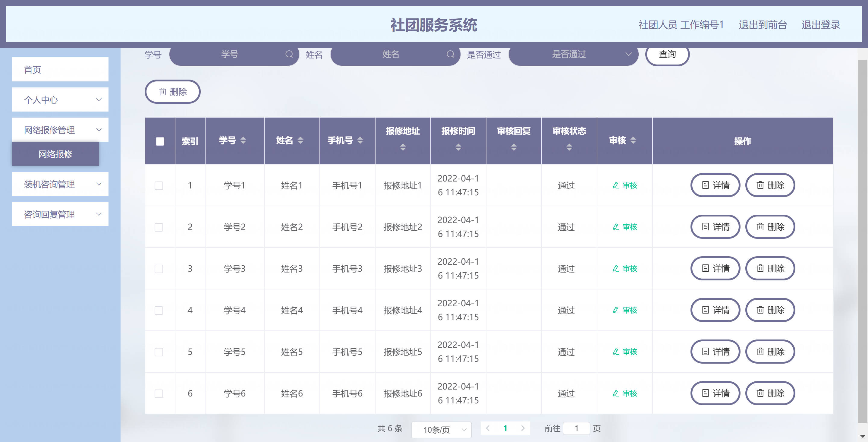
Task: Open the 首页 sidebar menu item
Action: click(x=60, y=69)
